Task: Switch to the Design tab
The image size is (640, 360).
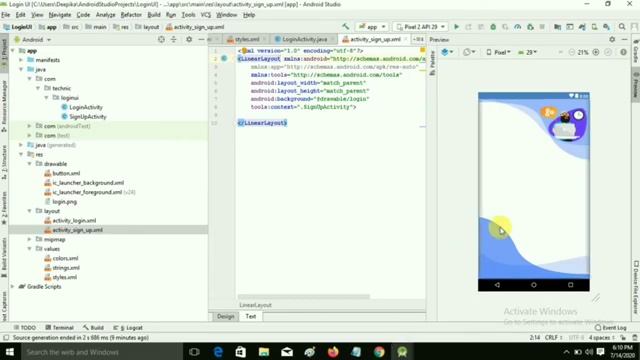Action: (225, 316)
